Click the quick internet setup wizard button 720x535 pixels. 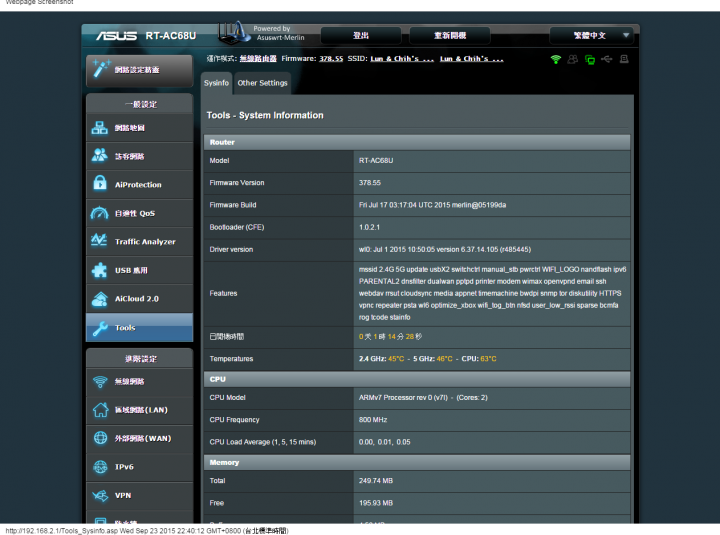tap(140, 70)
